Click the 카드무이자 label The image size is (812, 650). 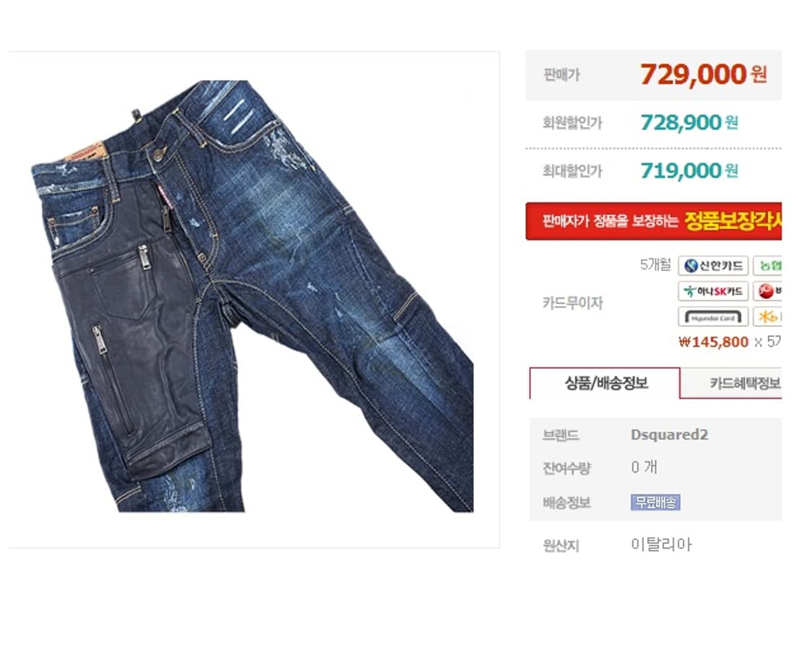click(x=573, y=303)
